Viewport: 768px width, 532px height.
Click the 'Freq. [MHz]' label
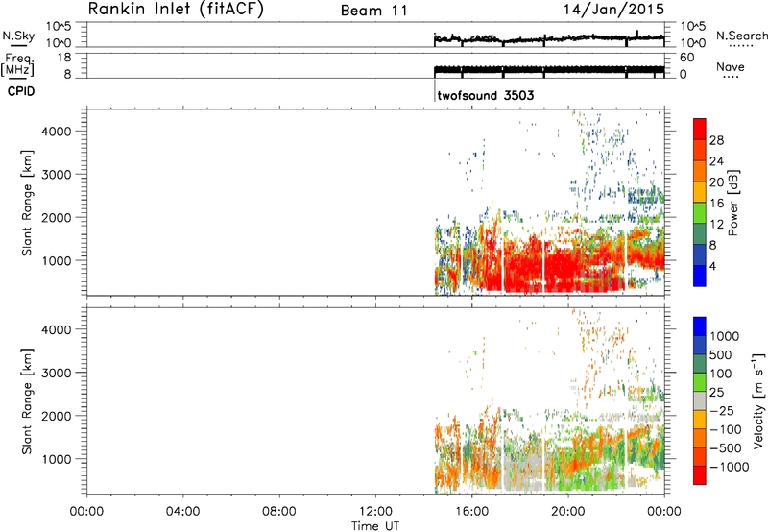(18, 65)
